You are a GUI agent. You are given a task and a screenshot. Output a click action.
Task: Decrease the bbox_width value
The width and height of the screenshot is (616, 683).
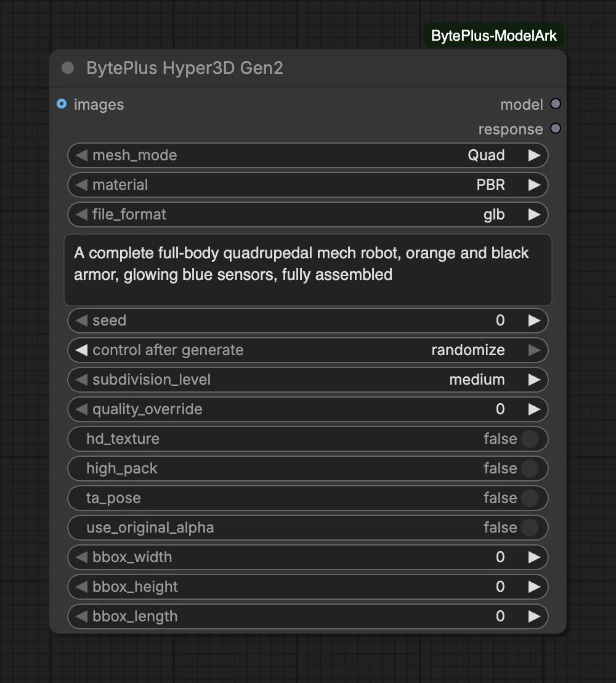[81, 557]
